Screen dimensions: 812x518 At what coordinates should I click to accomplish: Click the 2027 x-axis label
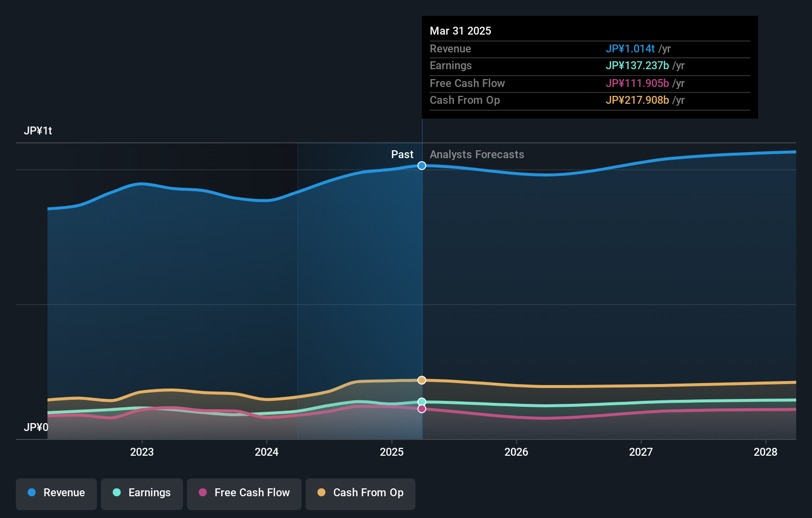[641, 452]
